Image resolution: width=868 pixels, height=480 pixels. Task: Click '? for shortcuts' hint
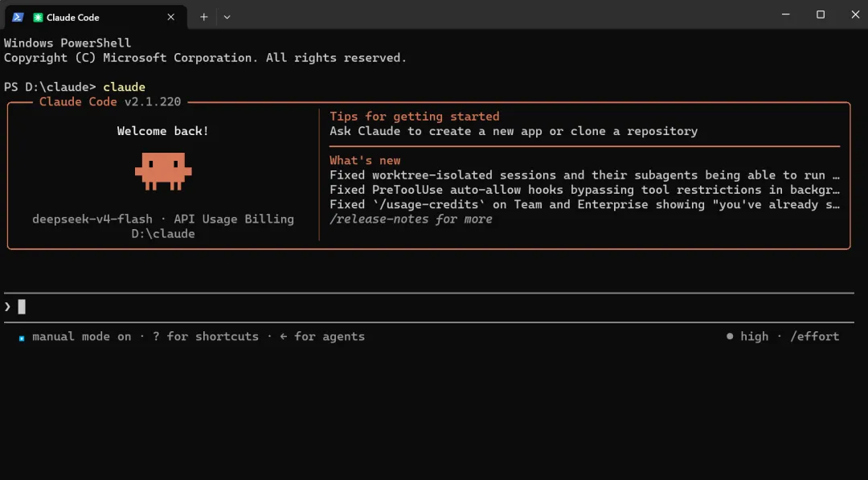click(x=206, y=336)
